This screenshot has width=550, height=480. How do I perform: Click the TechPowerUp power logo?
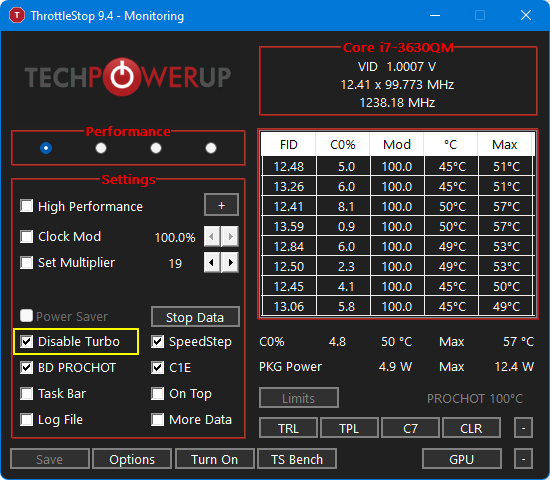(x=122, y=77)
